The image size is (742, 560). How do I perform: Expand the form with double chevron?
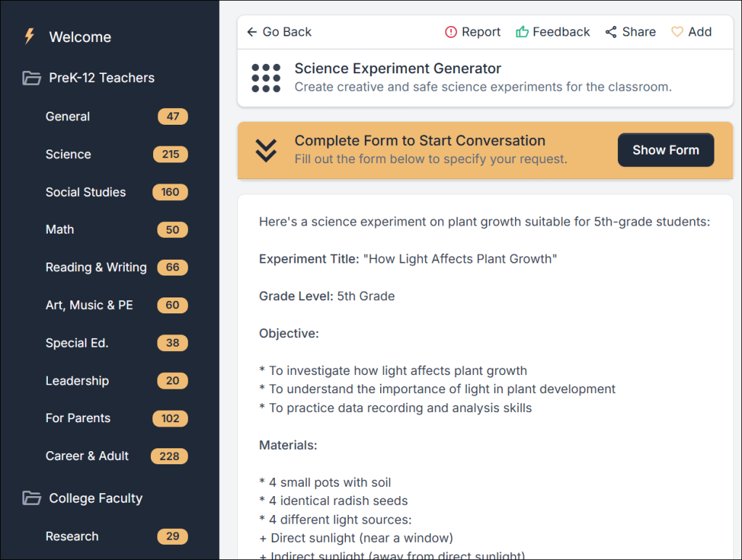click(266, 149)
